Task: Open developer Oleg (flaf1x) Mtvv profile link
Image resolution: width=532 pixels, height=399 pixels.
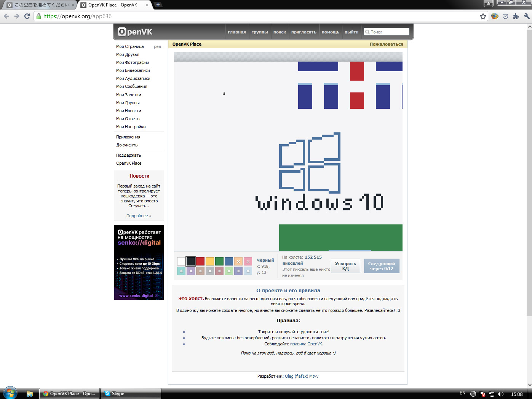Action: coord(302,376)
